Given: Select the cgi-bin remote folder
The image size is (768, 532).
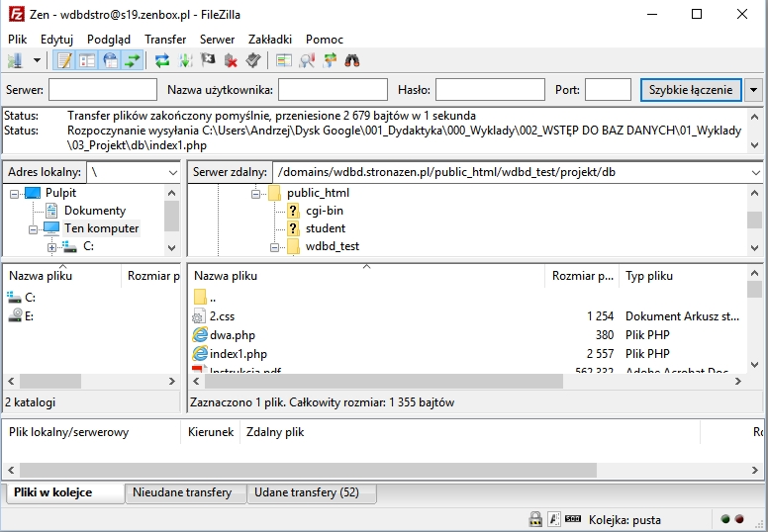Looking at the screenshot, I should pos(325,211).
